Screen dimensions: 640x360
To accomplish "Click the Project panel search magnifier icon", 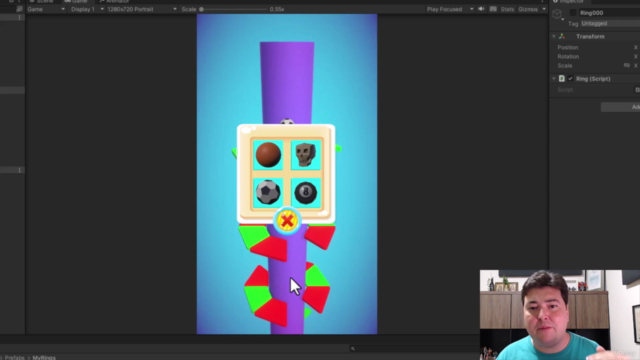I will [x=353, y=349].
